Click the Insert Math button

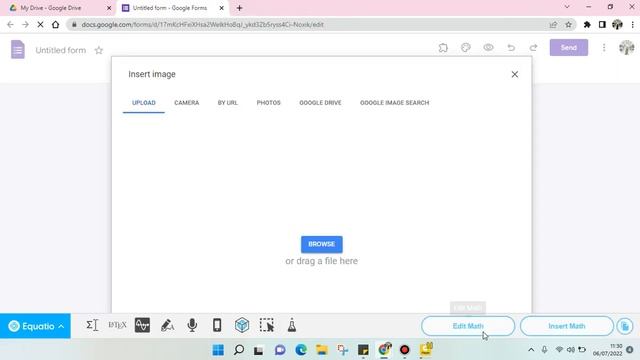567,326
